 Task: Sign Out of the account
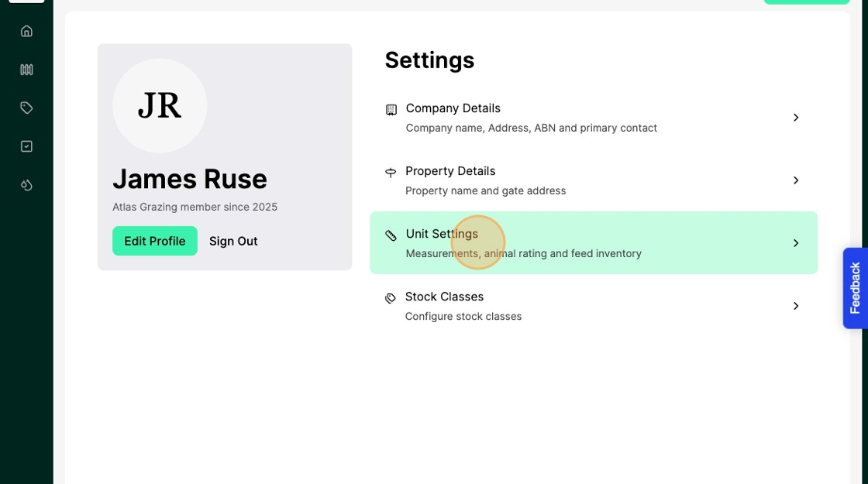pyautogui.click(x=233, y=241)
